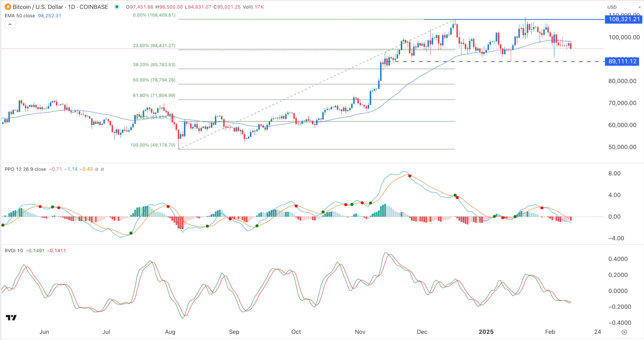This screenshot has width=644, height=340.
Task: Select the PPO 12 26 9 close indicator legend
Action: click(x=25, y=169)
